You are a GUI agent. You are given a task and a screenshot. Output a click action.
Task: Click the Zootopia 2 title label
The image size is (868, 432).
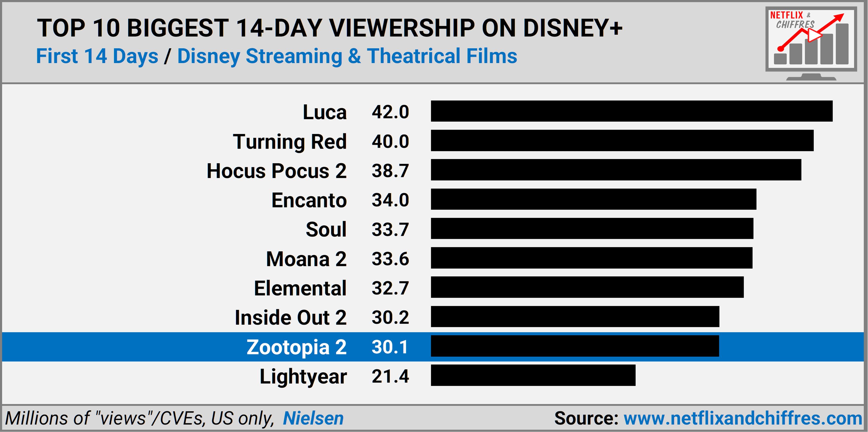(296, 347)
